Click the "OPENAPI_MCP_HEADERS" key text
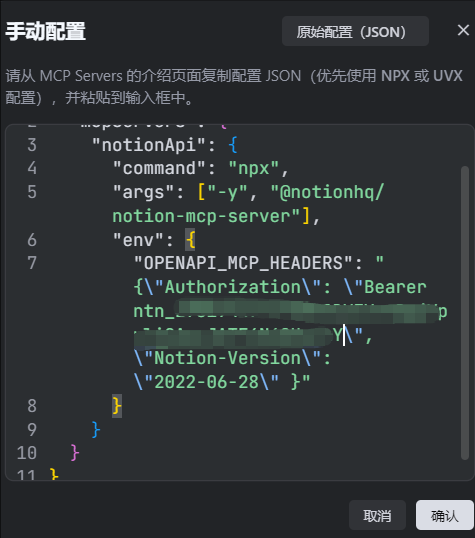The width and height of the screenshot is (475, 538). 243,263
